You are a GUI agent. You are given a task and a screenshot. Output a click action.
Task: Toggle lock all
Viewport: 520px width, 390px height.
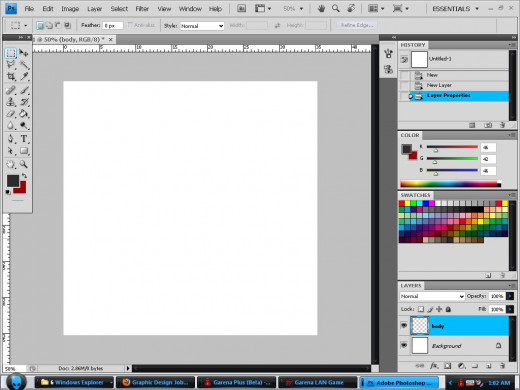coord(448,309)
